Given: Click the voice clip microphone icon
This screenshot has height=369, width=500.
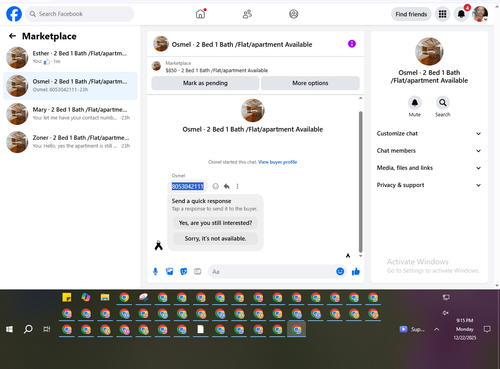Looking at the screenshot, I should click(155, 272).
